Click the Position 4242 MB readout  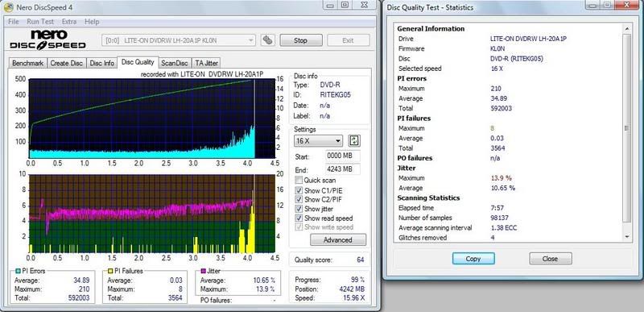click(353, 289)
